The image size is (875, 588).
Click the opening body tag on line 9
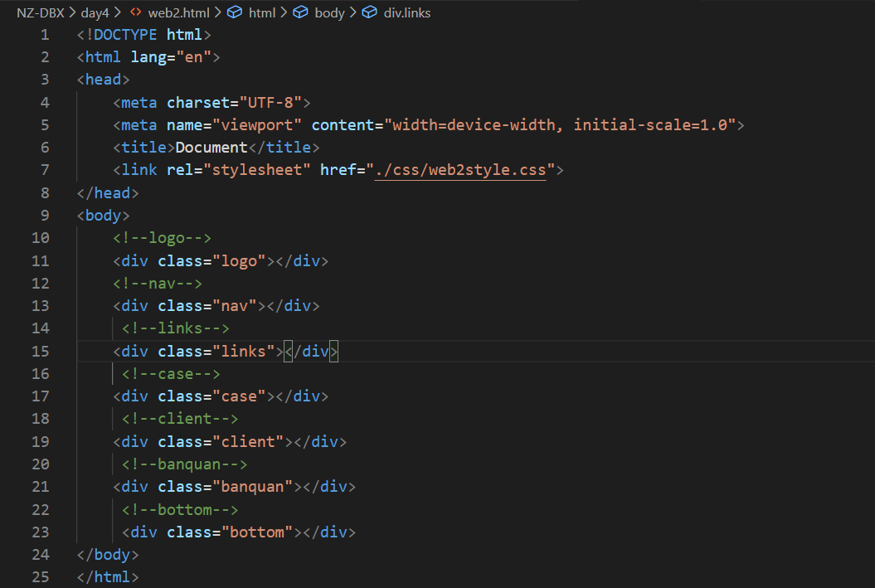[103, 216]
